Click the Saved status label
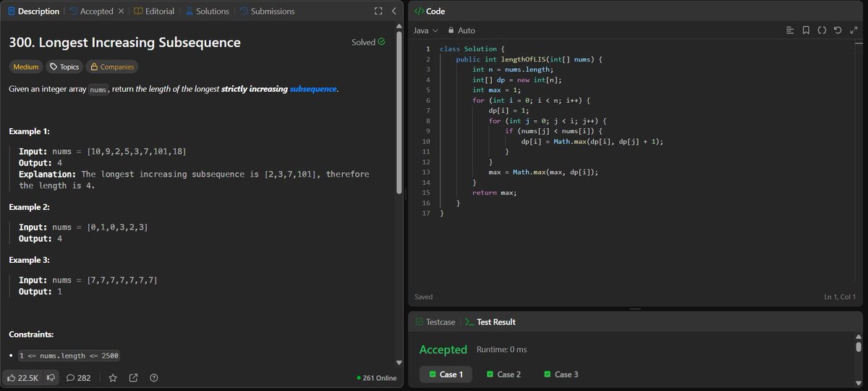 pyautogui.click(x=424, y=297)
